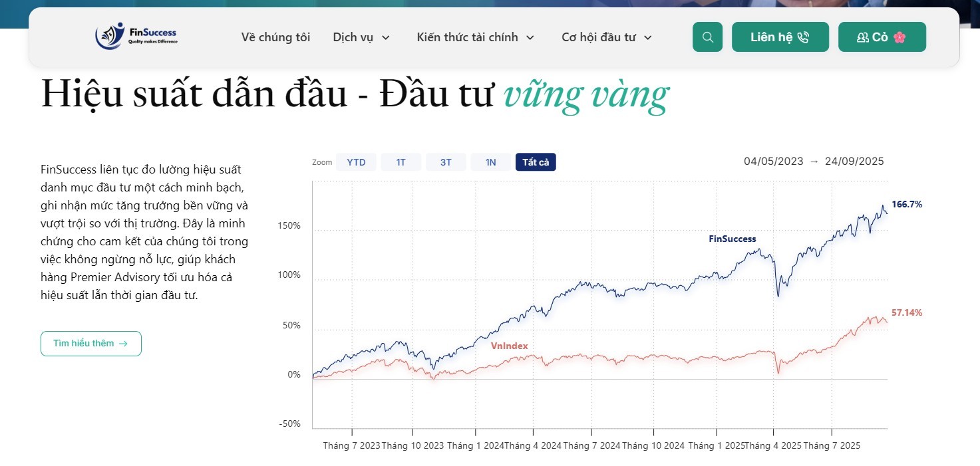Screen dimensions: 980x466
Task: Expand the Kiến thức tài chính menu
Action: 476,37
